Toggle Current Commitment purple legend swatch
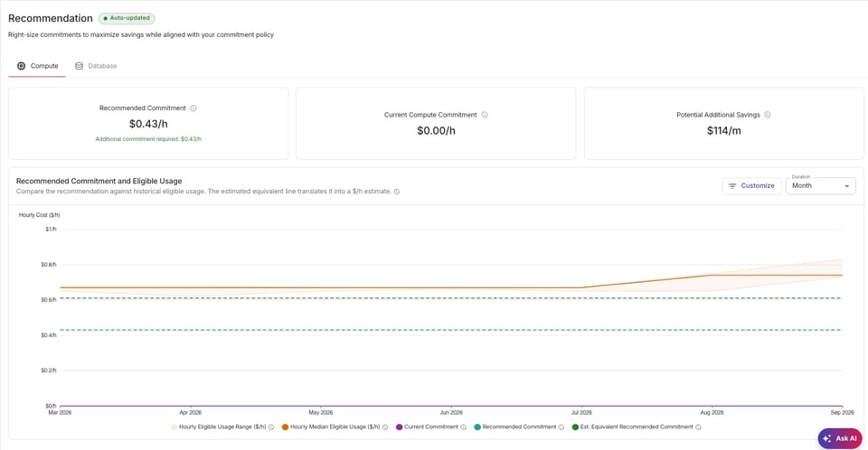Screen dimensions: 868x450 tap(399, 427)
